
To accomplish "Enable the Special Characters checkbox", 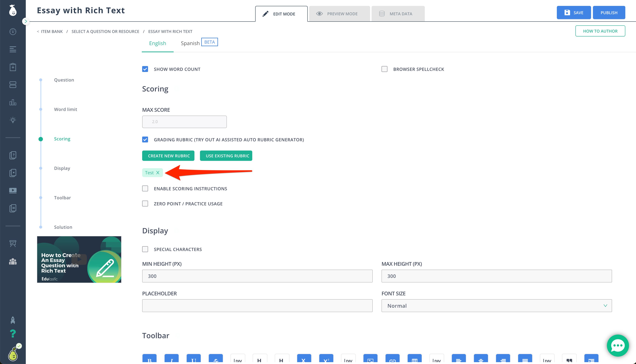I will click(145, 249).
